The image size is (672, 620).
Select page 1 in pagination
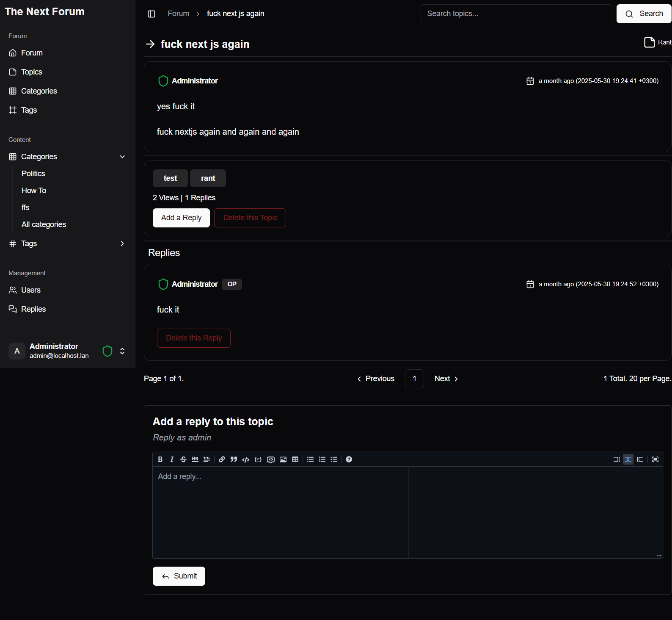(414, 379)
